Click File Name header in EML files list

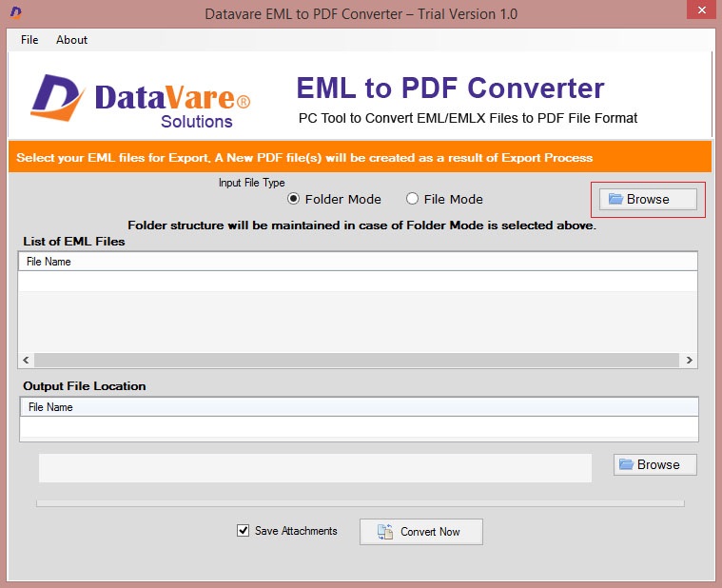358,262
